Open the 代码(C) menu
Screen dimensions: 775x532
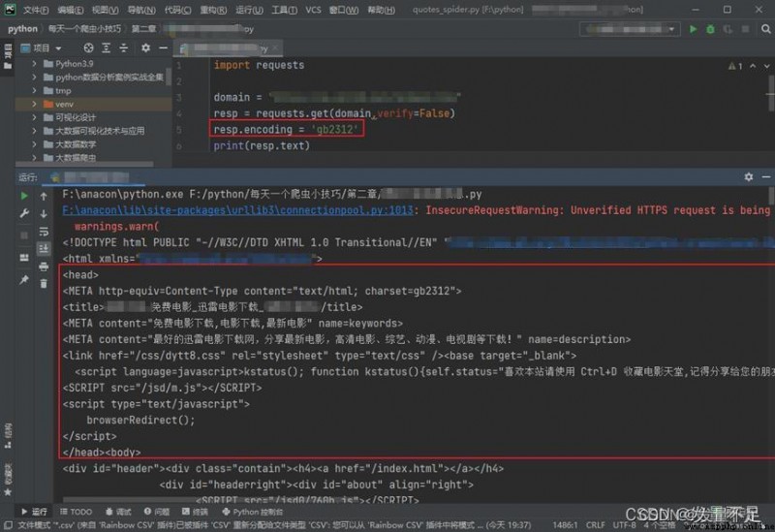click(177, 10)
